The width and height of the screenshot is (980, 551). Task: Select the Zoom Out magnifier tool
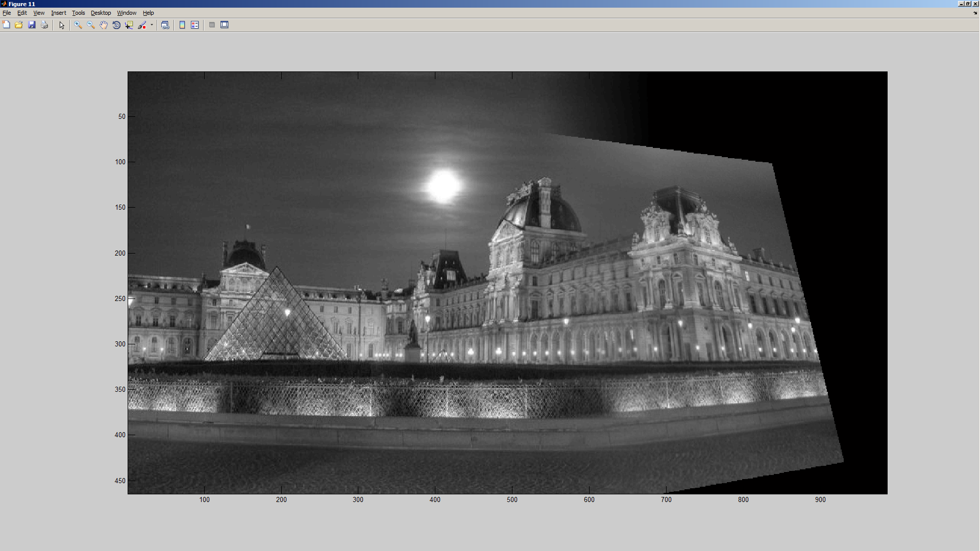click(91, 25)
